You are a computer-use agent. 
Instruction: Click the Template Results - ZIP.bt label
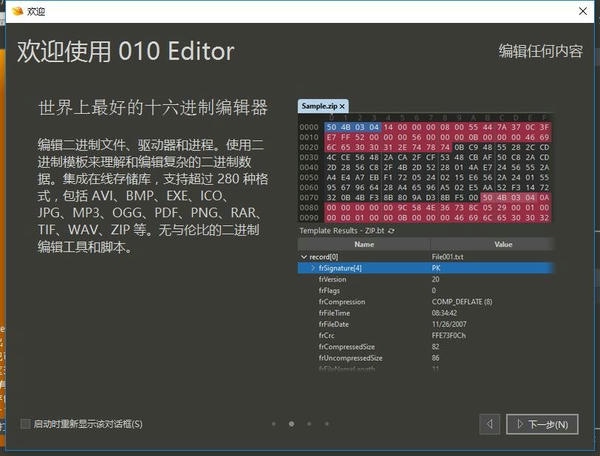[x=342, y=231]
